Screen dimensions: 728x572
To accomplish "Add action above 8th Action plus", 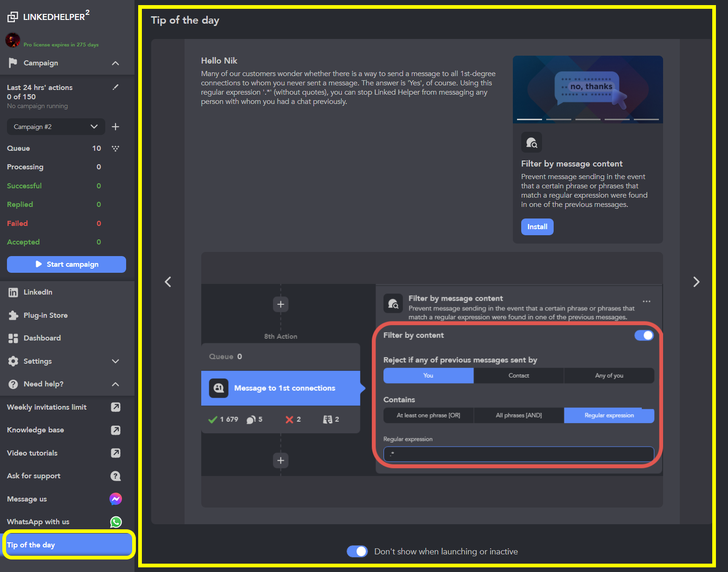I will click(x=281, y=304).
